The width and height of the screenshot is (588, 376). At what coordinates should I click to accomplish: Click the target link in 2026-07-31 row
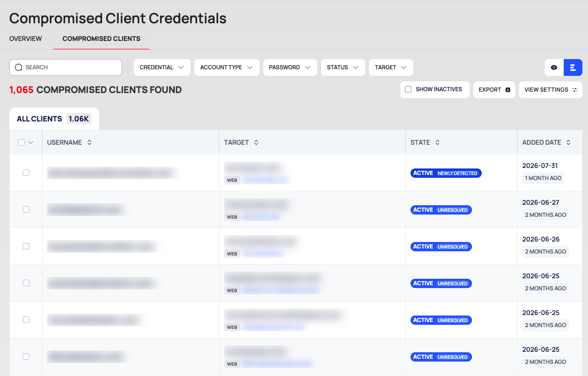pyautogui.click(x=266, y=180)
